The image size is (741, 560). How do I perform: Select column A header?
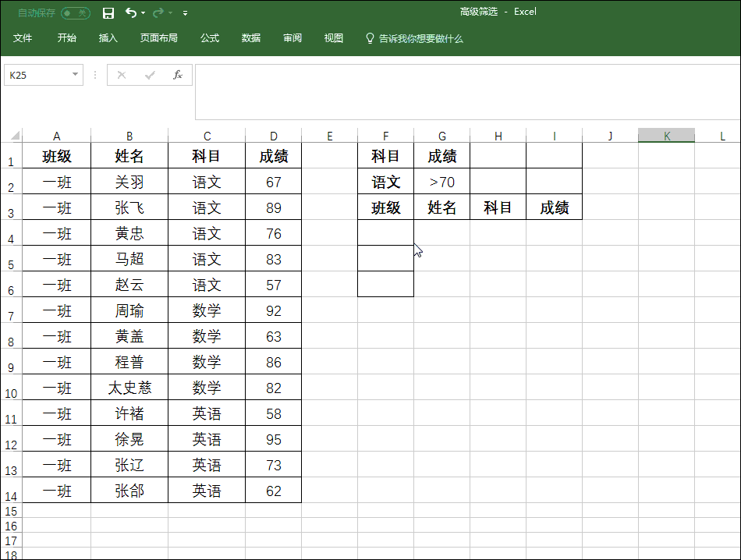(57, 136)
